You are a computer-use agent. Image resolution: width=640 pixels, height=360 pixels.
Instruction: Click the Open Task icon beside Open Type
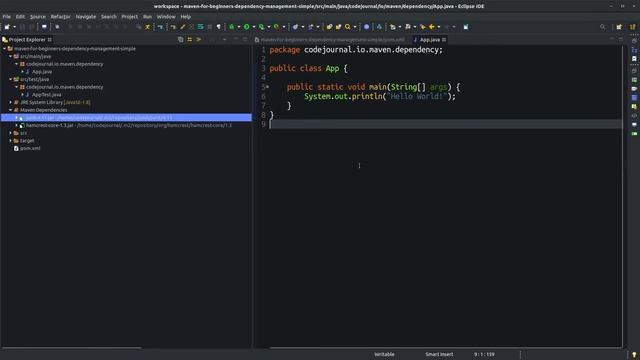(x=338, y=27)
